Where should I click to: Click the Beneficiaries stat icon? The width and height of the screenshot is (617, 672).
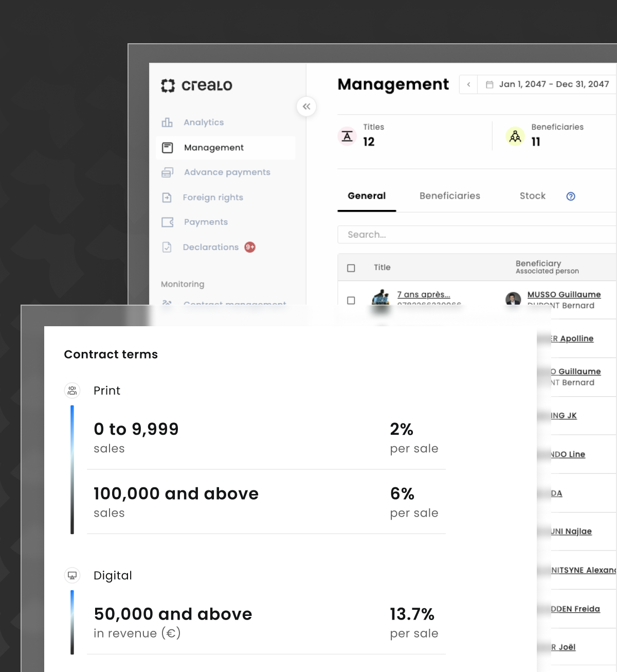pyautogui.click(x=515, y=136)
